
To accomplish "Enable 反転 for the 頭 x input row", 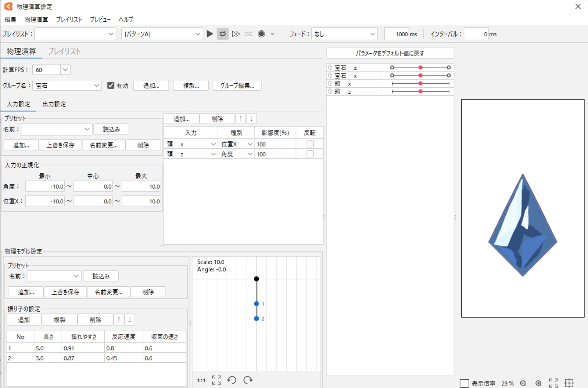I will tap(310, 144).
